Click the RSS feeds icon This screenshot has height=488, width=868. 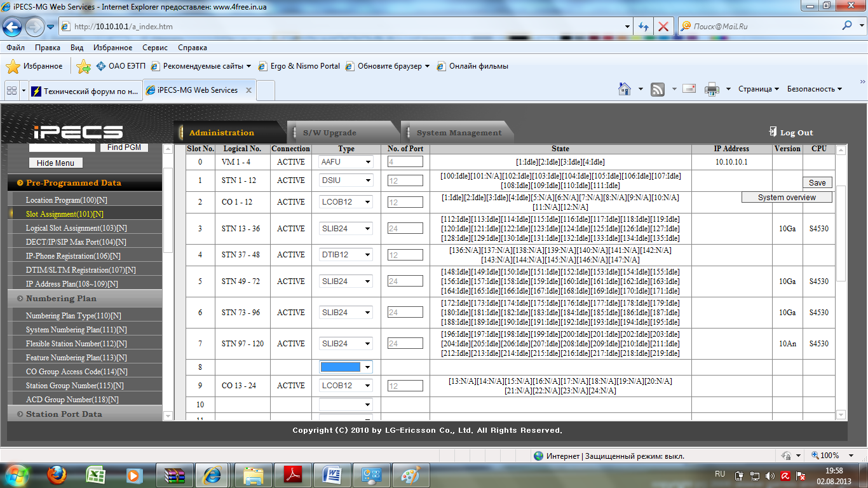(658, 89)
